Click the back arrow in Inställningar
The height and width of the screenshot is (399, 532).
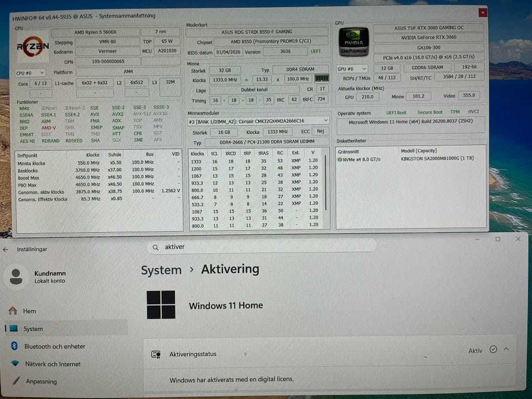pos(7,249)
